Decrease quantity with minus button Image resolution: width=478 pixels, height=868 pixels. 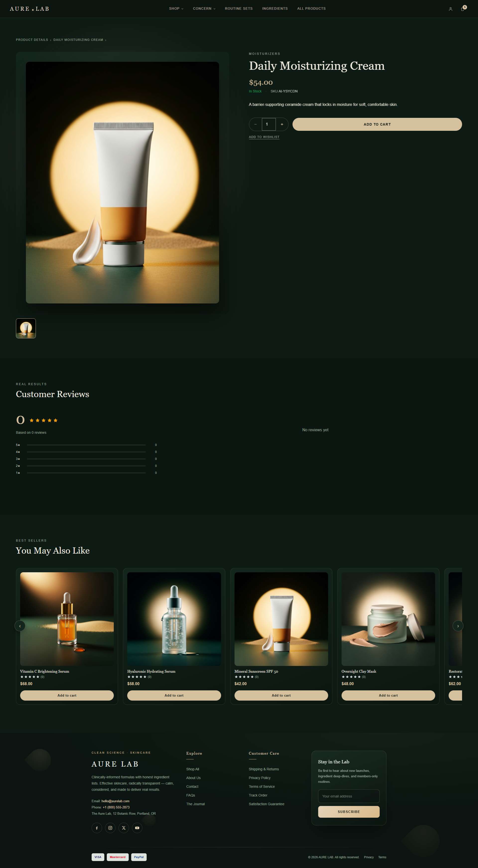click(255, 124)
